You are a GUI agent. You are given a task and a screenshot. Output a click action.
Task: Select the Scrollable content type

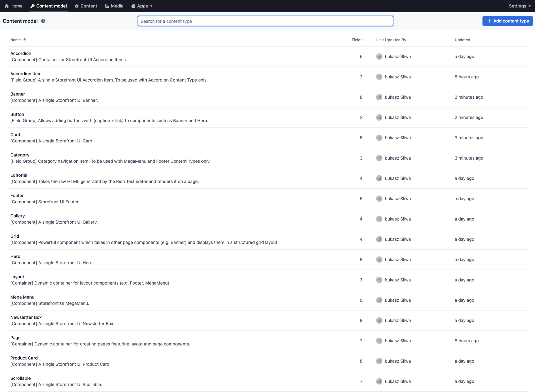coord(20,378)
